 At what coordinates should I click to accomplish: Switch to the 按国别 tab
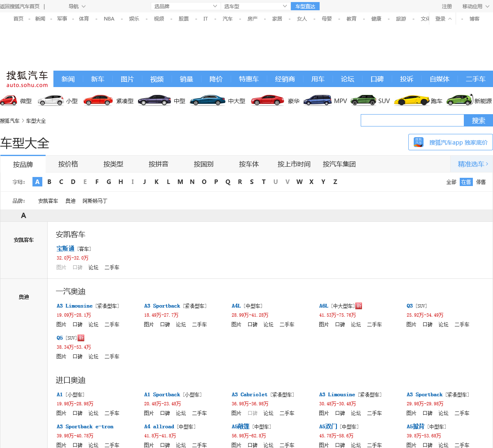click(204, 164)
